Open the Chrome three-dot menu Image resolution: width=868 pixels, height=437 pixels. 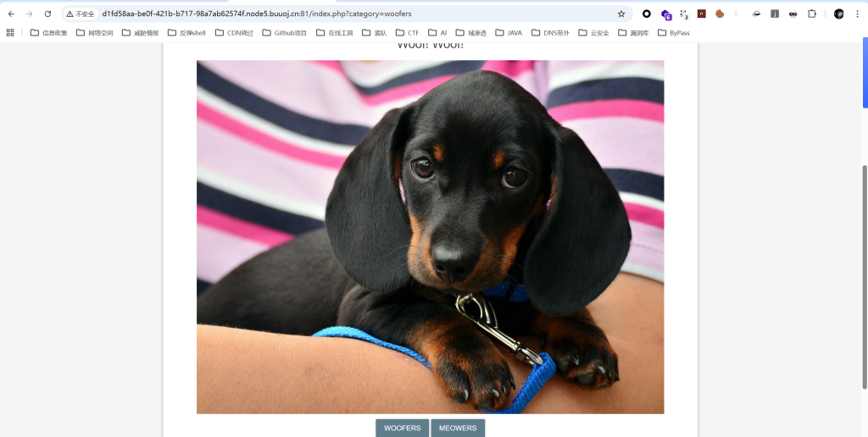coord(857,14)
